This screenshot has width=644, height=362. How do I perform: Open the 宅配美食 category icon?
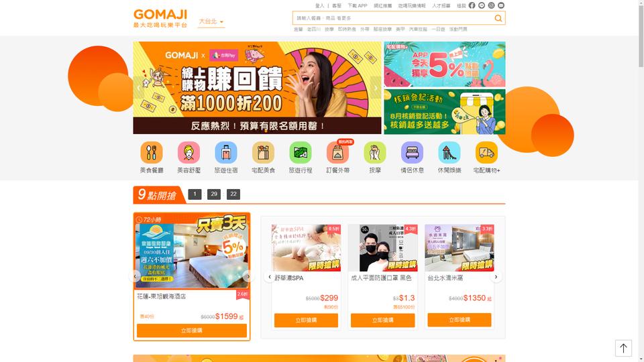point(263,153)
